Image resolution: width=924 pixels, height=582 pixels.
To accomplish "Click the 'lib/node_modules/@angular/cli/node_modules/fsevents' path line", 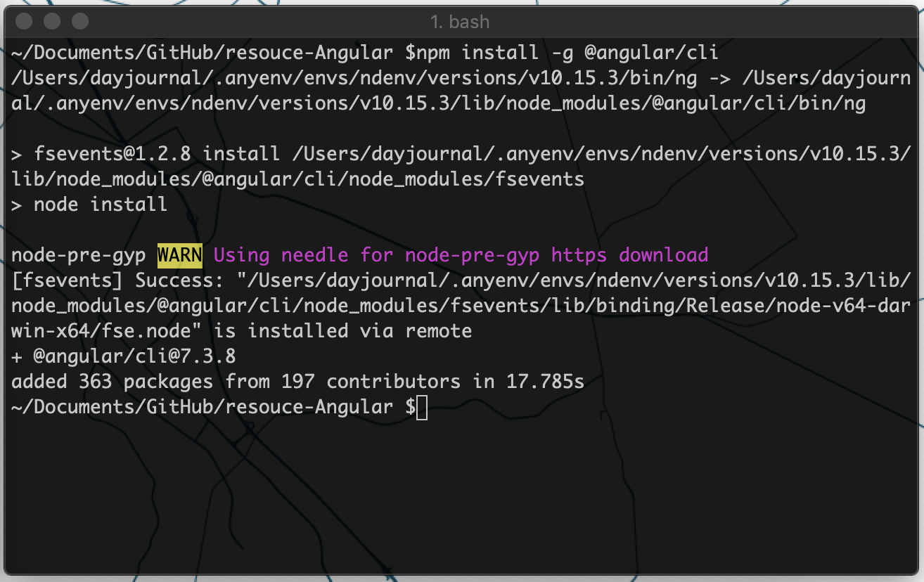I will [298, 179].
